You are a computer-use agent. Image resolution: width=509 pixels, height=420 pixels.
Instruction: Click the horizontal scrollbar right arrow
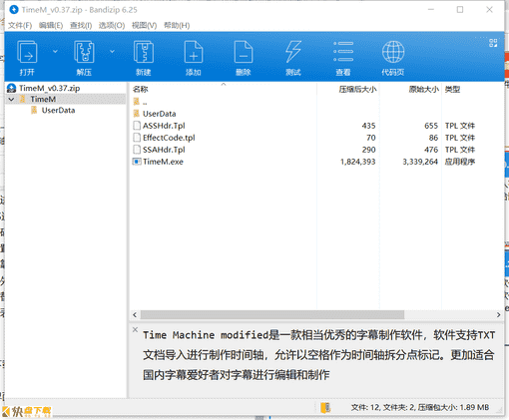(x=498, y=314)
